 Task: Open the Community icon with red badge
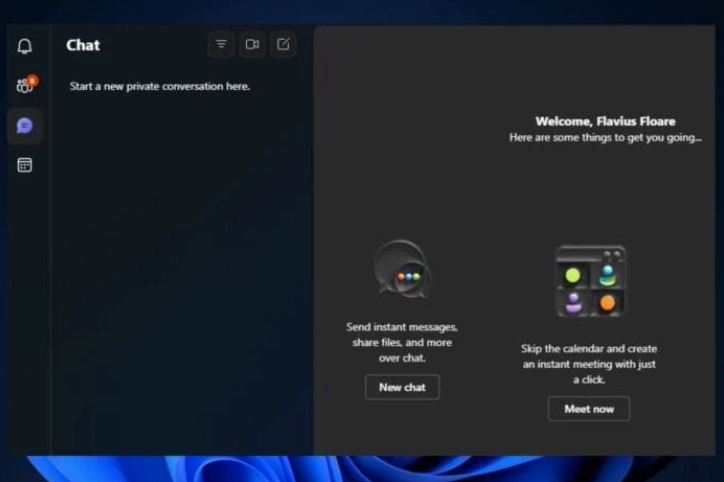click(x=26, y=84)
